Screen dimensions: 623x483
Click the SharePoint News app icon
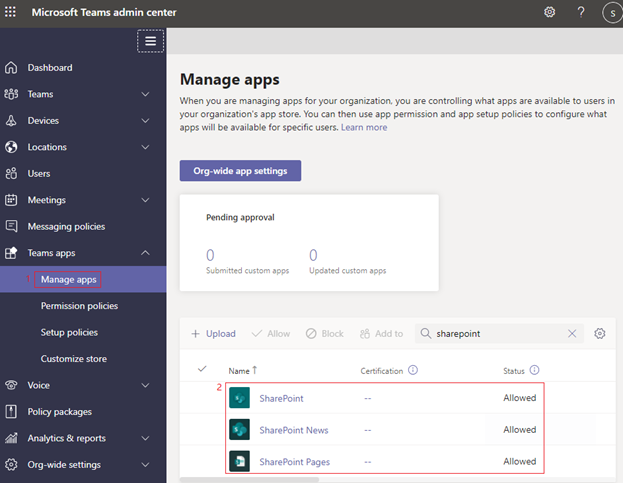click(240, 429)
